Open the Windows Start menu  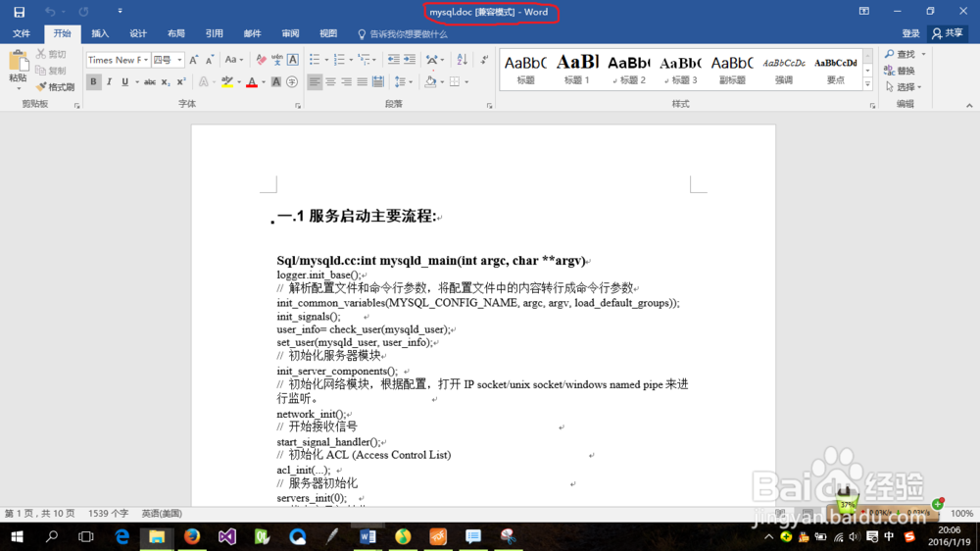coord(17,536)
